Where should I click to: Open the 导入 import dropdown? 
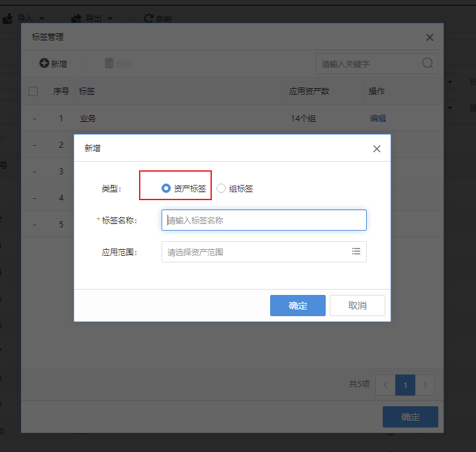(23, 18)
